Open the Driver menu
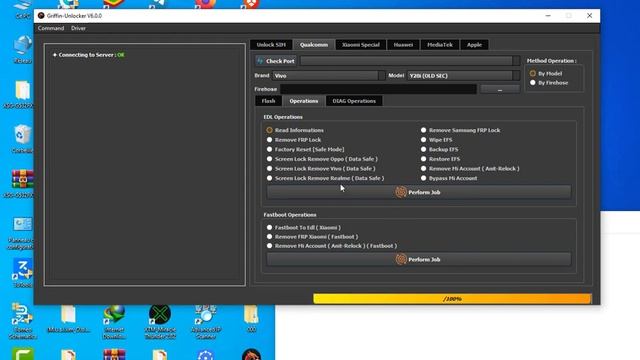 click(x=78, y=28)
